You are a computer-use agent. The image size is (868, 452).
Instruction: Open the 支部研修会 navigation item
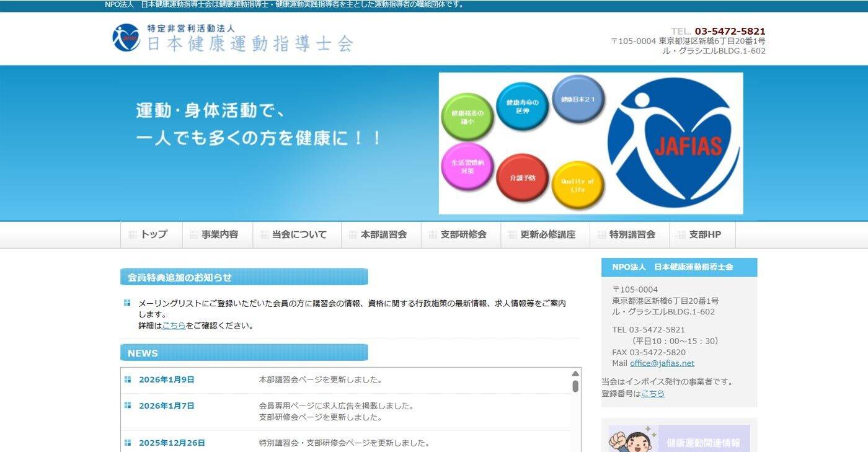(462, 234)
